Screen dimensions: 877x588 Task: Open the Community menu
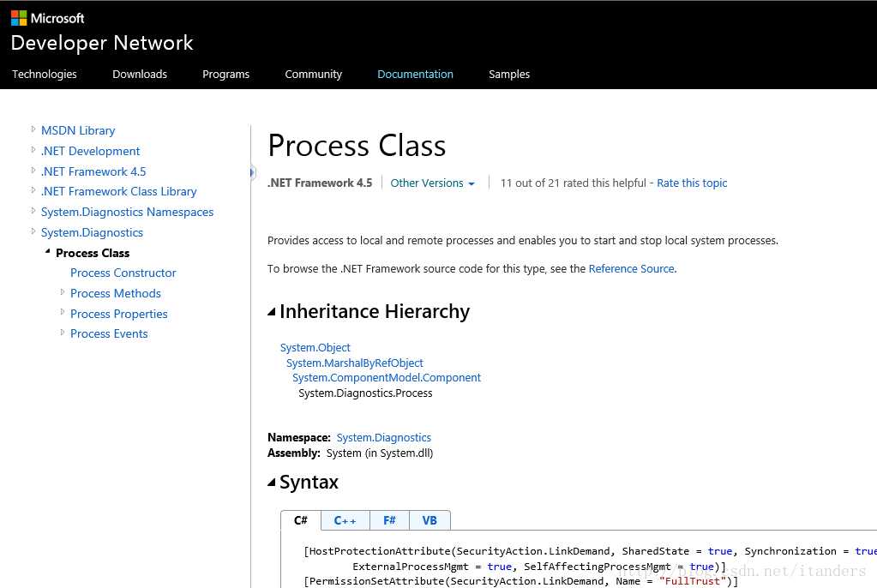(313, 74)
